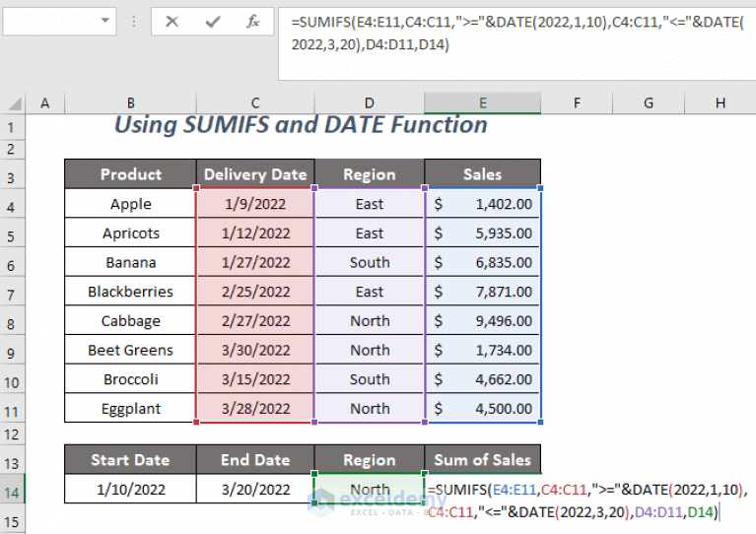756x534 pixels.
Task: Select the date cell 2/27/2022
Action: pos(255,321)
